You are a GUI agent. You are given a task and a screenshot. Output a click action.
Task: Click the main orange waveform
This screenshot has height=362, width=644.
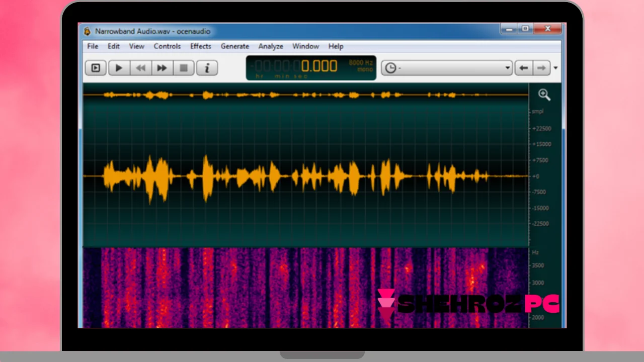tap(306, 176)
